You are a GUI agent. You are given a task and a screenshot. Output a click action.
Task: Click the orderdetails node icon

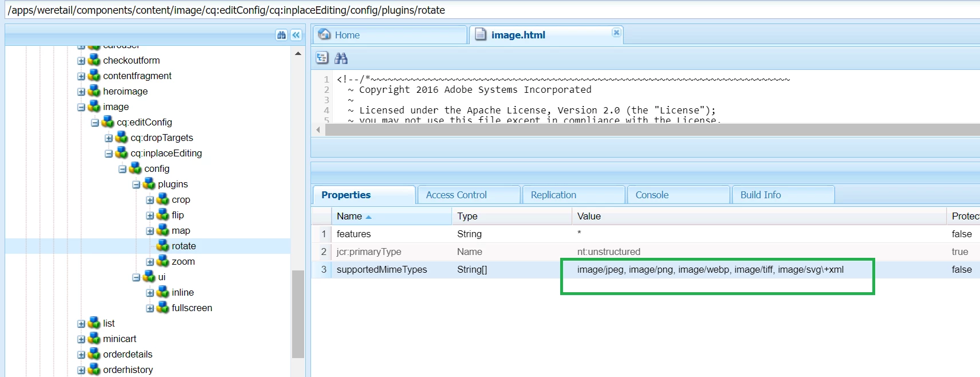click(x=95, y=354)
